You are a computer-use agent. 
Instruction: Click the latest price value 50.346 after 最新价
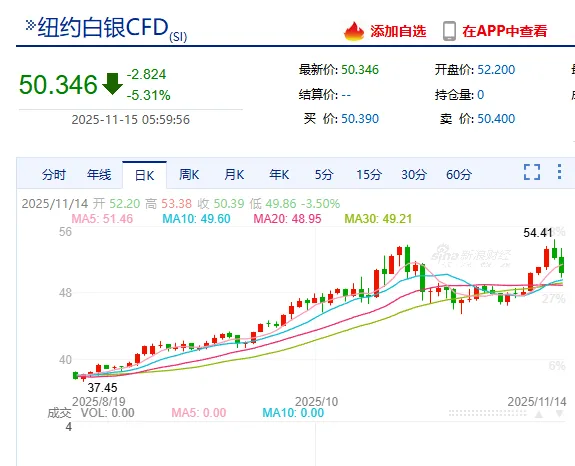click(x=360, y=70)
